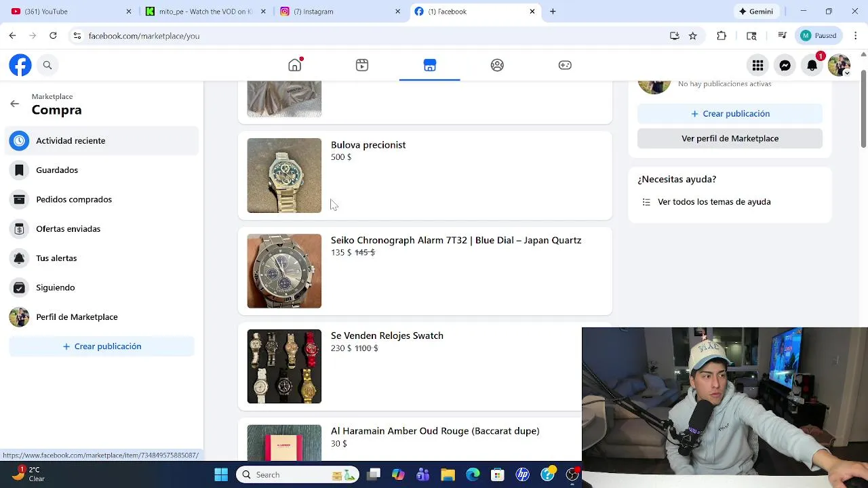
Task: Open Seiko Chronograph watch thumbnail
Action: pyautogui.click(x=284, y=271)
